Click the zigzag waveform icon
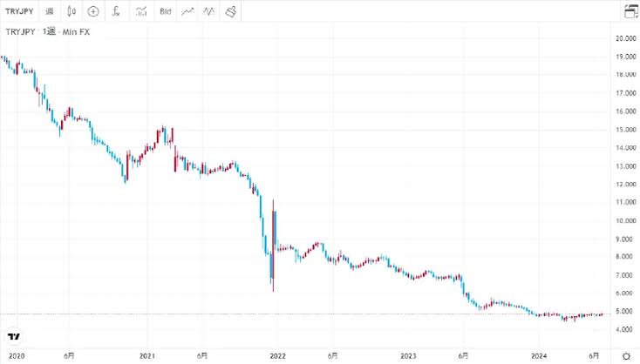The height and width of the screenshot is (364, 640). click(x=209, y=11)
